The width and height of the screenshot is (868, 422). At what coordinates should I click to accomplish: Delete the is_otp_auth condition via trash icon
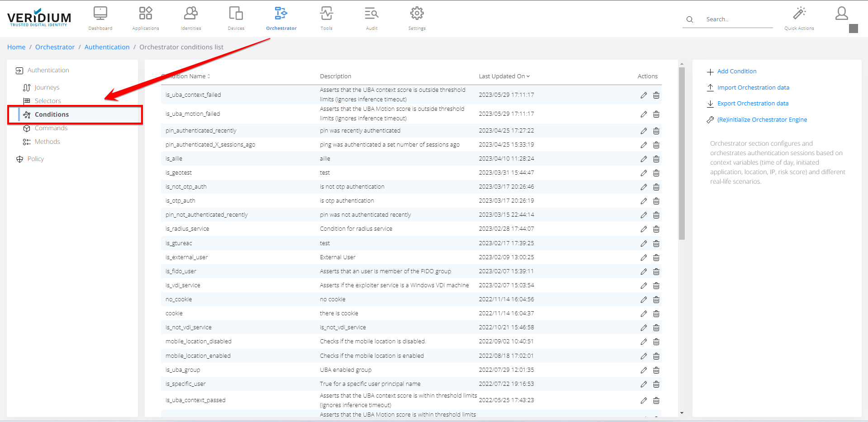click(x=656, y=201)
